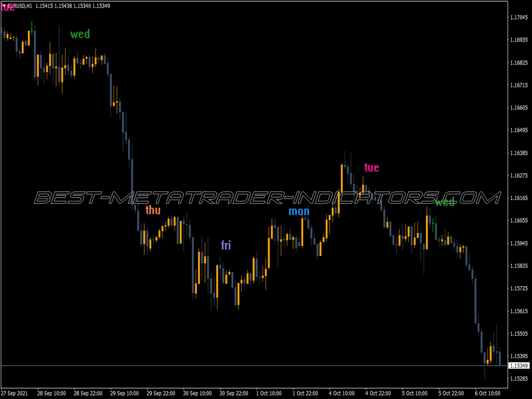Click the small triangle before the EURUSD,H1 title

[x=4, y=6]
